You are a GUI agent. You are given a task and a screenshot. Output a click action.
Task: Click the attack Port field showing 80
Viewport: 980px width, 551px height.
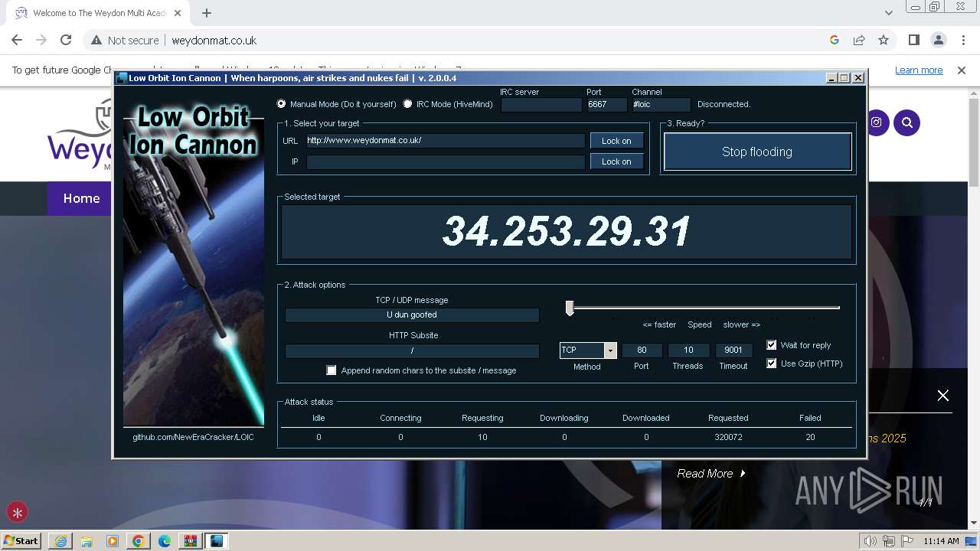(642, 350)
